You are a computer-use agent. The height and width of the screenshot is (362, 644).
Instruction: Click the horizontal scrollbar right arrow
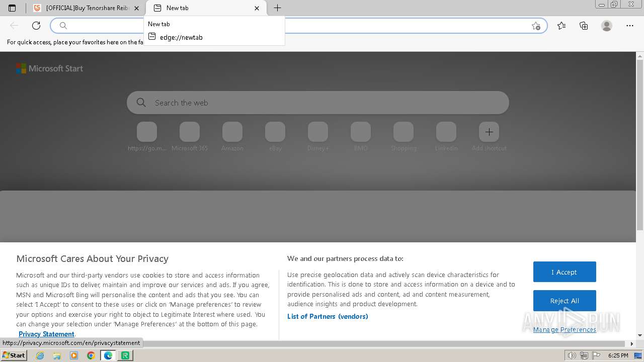(632, 344)
